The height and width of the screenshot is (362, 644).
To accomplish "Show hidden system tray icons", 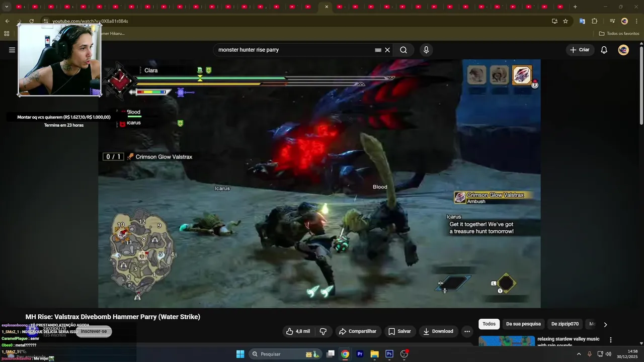I will [x=579, y=354].
